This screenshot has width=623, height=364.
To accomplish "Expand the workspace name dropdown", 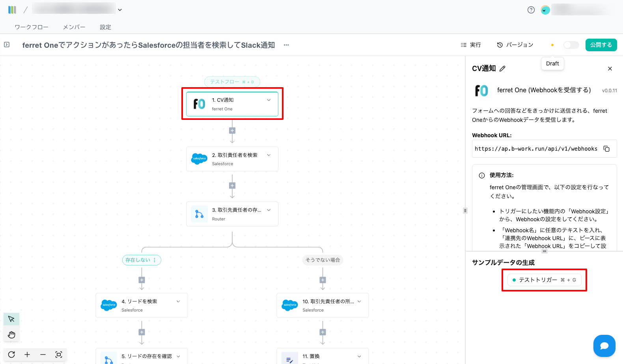I will (120, 10).
